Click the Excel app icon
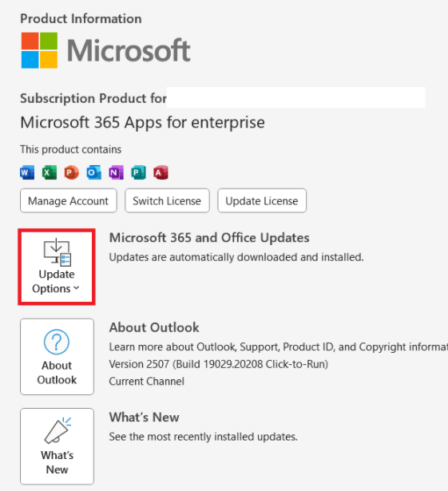Viewport: 448px width, 491px height. pos(50,172)
